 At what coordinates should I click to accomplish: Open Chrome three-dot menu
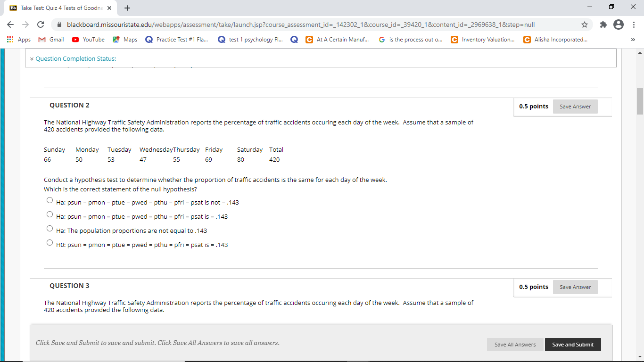tap(634, 25)
